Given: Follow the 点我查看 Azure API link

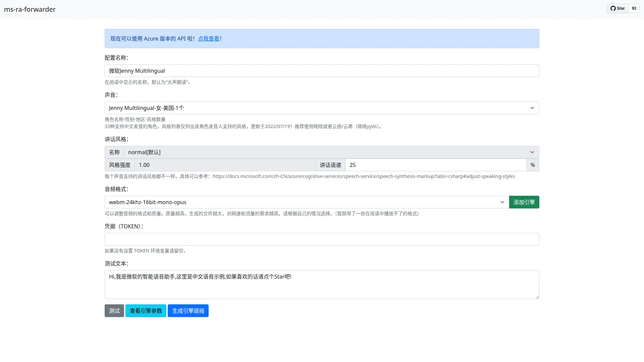Looking at the screenshot, I should click(209, 39).
